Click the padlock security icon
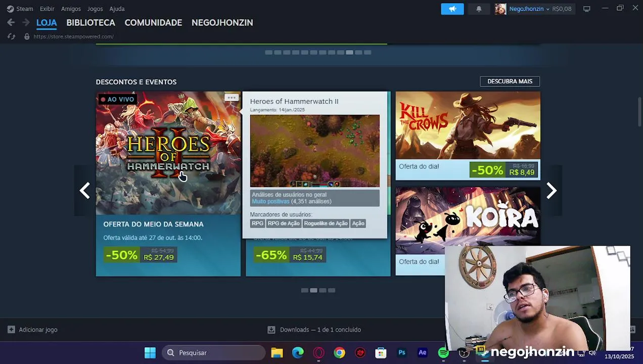This screenshot has width=643, height=364. (x=27, y=36)
